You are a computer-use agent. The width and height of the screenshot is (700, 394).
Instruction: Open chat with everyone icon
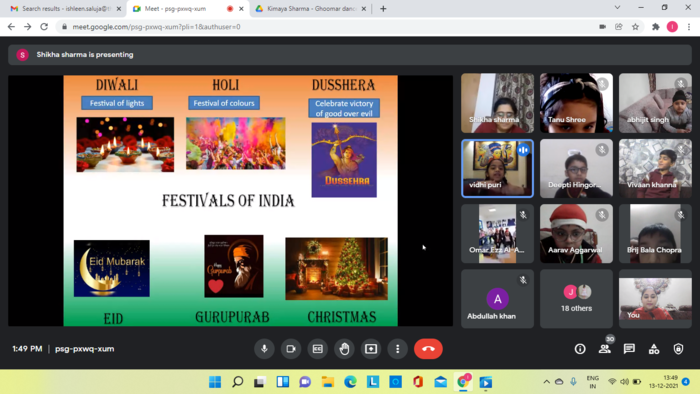coord(629,349)
